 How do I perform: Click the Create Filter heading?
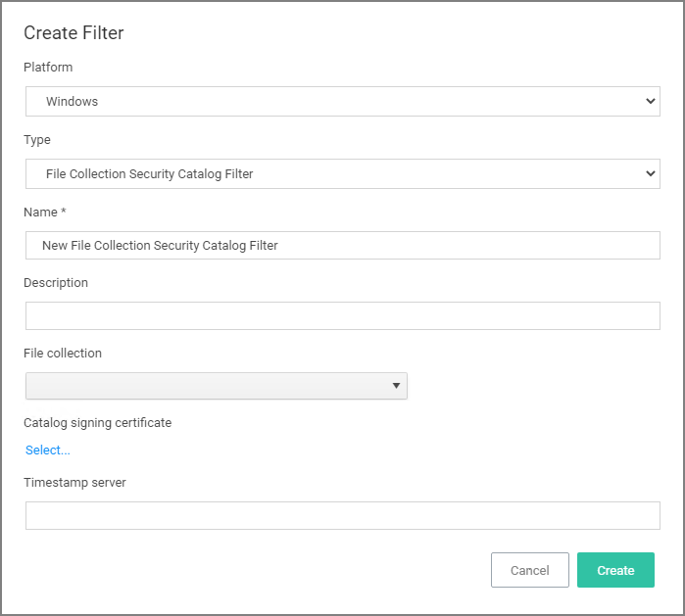[73, 32]
